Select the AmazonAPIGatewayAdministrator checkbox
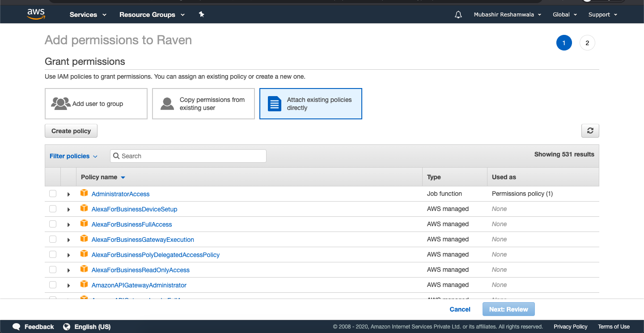This screenshot has height=333, width=644. [x=53, y=285]
